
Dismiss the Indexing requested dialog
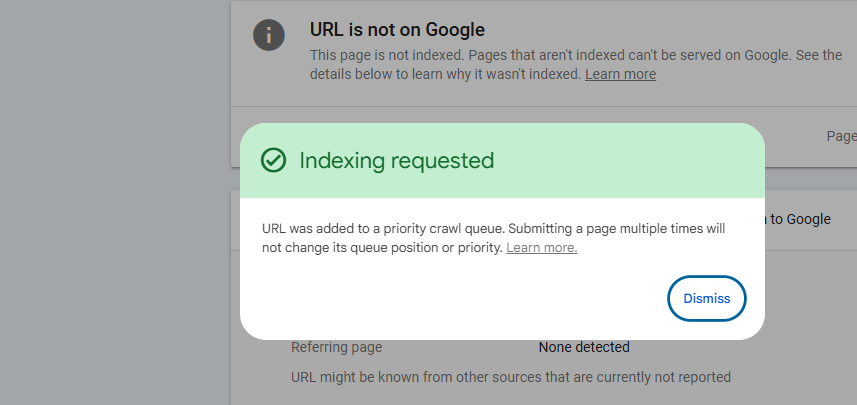[706, 298]
